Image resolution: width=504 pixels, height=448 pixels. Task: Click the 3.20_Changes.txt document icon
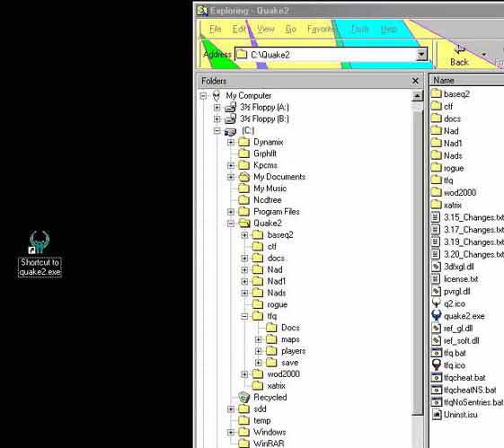[x=437, y=254]
